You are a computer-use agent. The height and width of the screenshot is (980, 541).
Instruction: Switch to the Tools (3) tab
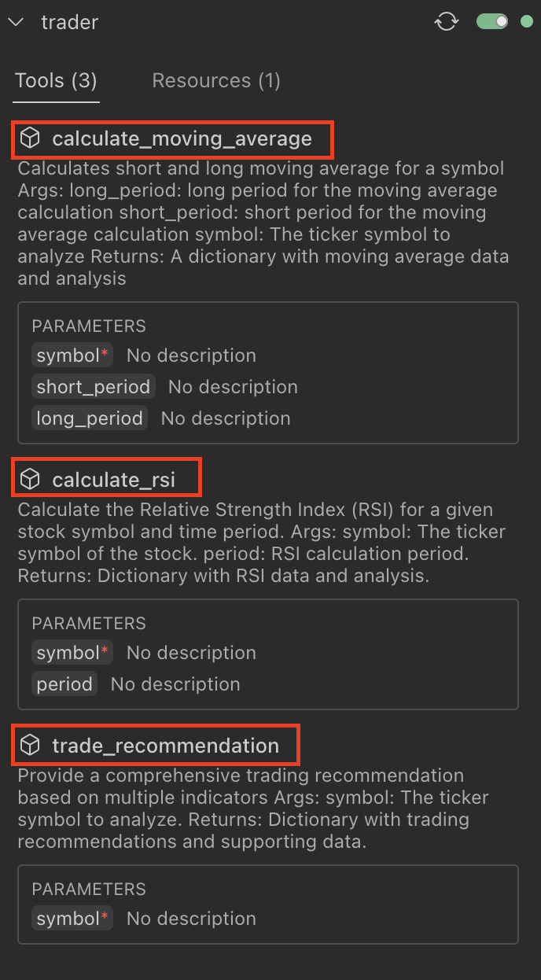(56, 80)
